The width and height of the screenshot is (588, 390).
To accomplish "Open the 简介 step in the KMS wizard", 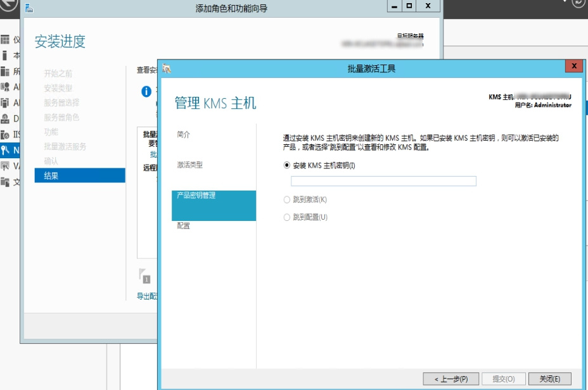I will (183, 134).
